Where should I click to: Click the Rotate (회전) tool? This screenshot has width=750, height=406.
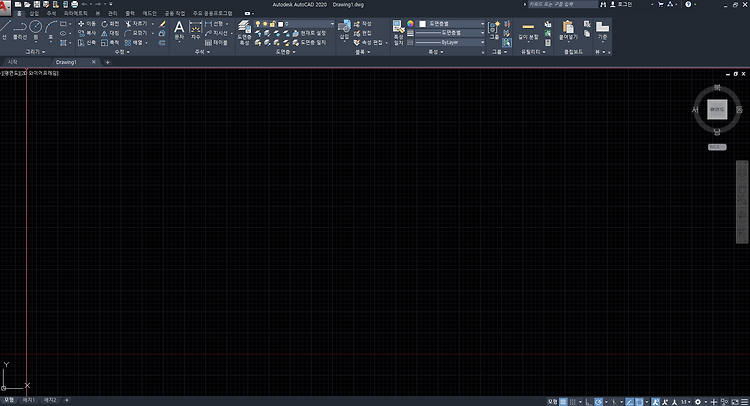[x=110, y=23]
